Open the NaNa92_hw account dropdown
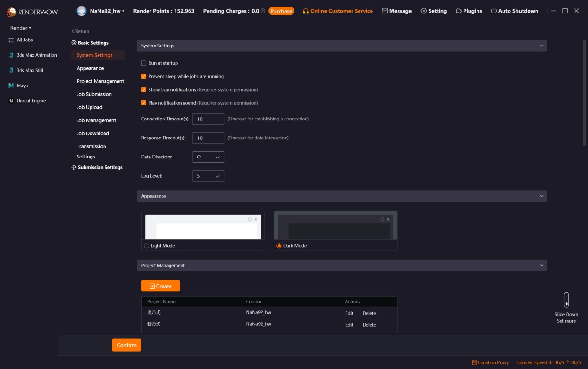This screenshot has width=588, height=369. pyautogui.click(x=107, y=11)
